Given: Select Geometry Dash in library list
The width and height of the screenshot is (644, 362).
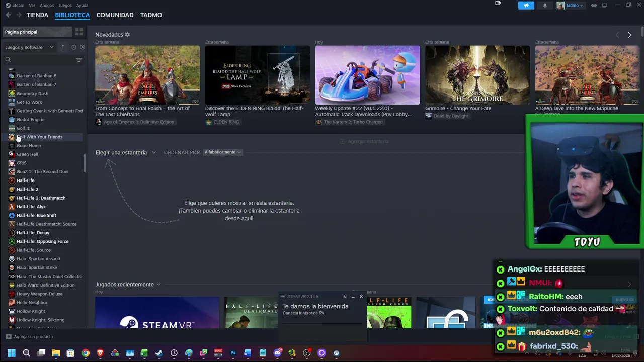Looking at the screenshot, I should point(32,94).
